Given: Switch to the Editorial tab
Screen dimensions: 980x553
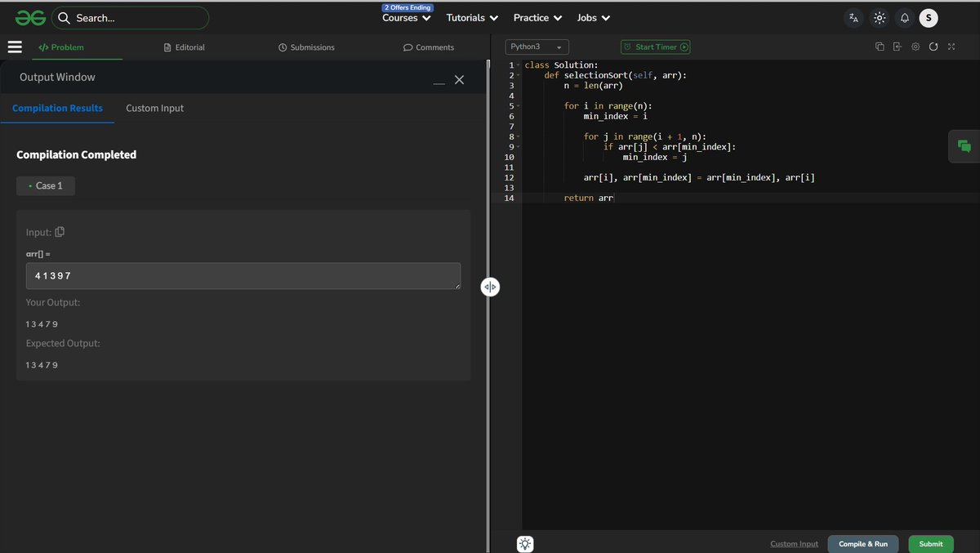Looking at the screenshot, I should pyautogui.click(x=185, y=47).
